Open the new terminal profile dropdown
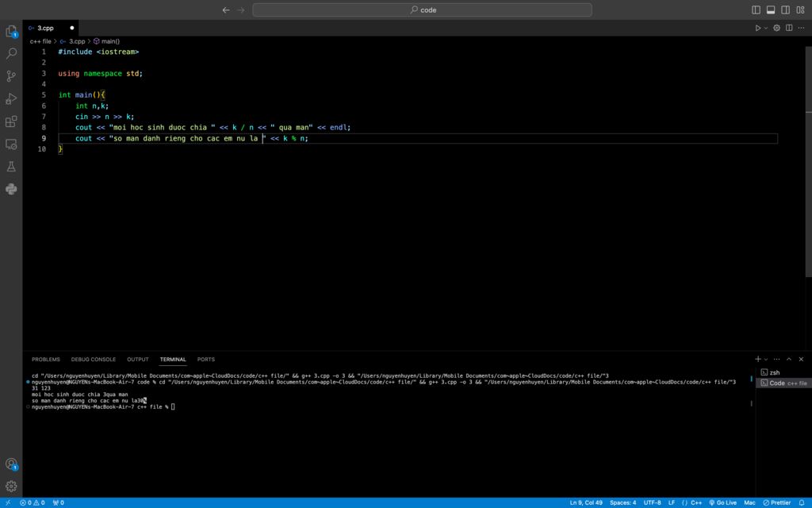812x508 pixels. click(766, 360)
